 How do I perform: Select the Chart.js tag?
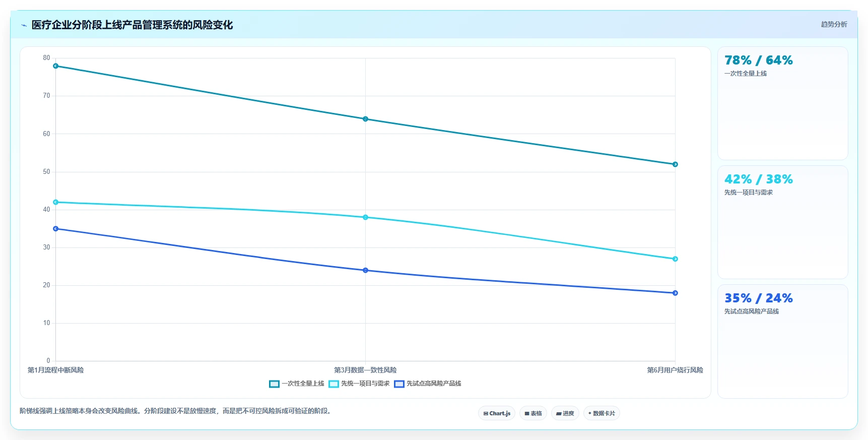click(497, 413)
